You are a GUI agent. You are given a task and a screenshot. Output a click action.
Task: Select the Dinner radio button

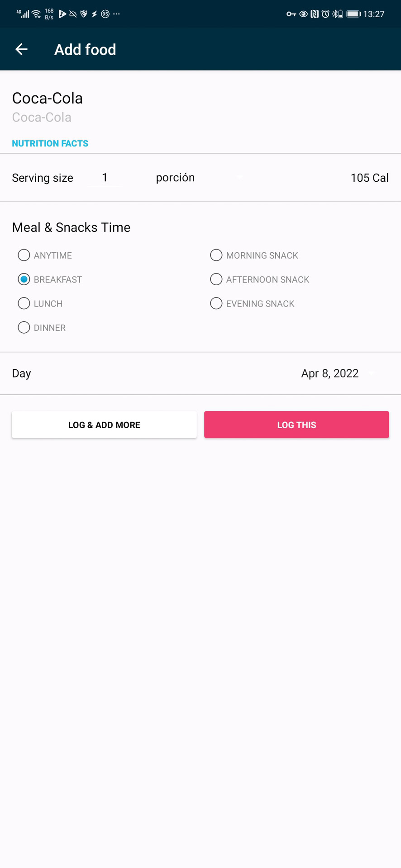click(24, 328)
